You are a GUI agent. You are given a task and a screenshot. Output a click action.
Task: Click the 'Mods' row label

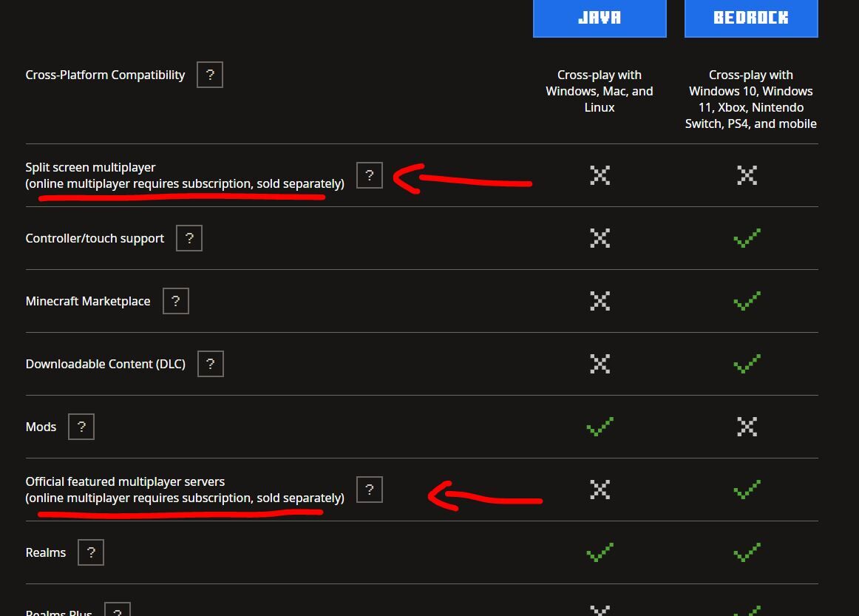[41, 427]
